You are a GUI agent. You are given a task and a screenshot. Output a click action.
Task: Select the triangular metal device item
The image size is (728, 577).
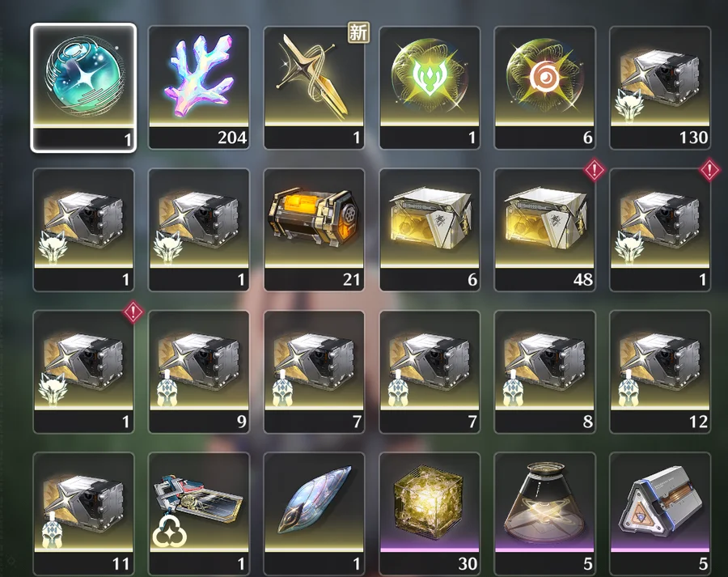coord(660,515)
